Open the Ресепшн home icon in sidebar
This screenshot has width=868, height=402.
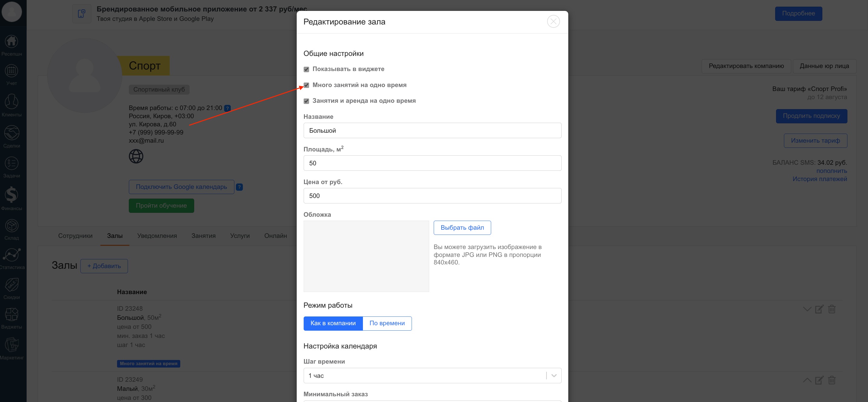tap(11, 42)
